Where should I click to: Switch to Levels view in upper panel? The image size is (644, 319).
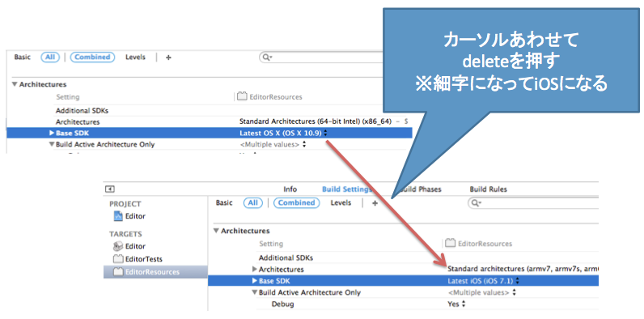pyautogui.click(x=136, y=57)
